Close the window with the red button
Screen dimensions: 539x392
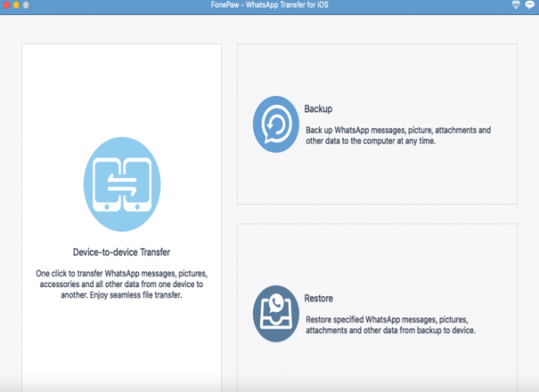6,4
